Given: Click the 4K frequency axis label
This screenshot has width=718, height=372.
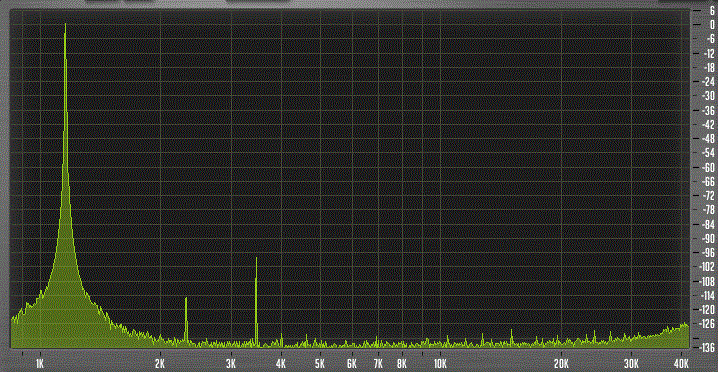Looking at the screenshot, I should (281, 364).
